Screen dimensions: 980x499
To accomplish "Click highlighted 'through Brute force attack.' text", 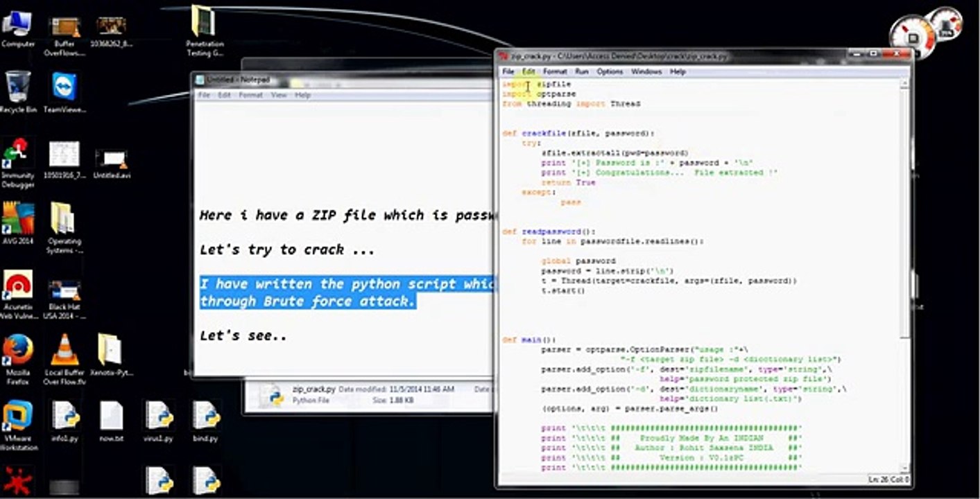I will [307, 301].
